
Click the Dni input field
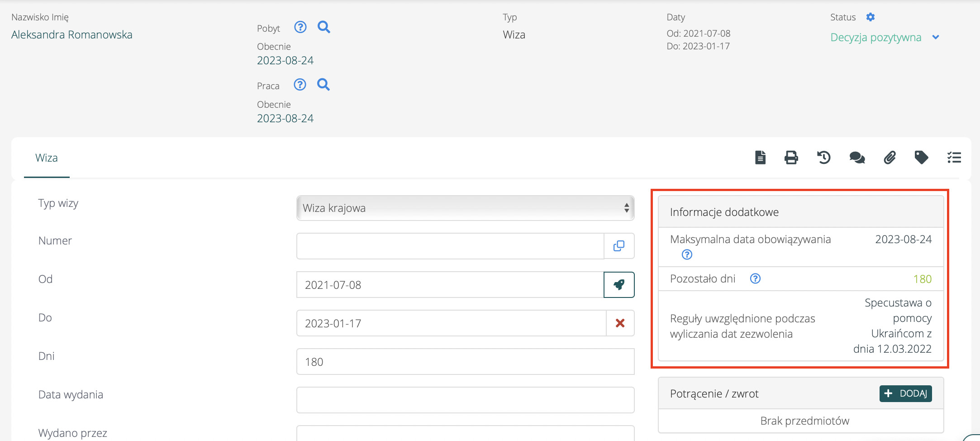(x=465, y=362)
